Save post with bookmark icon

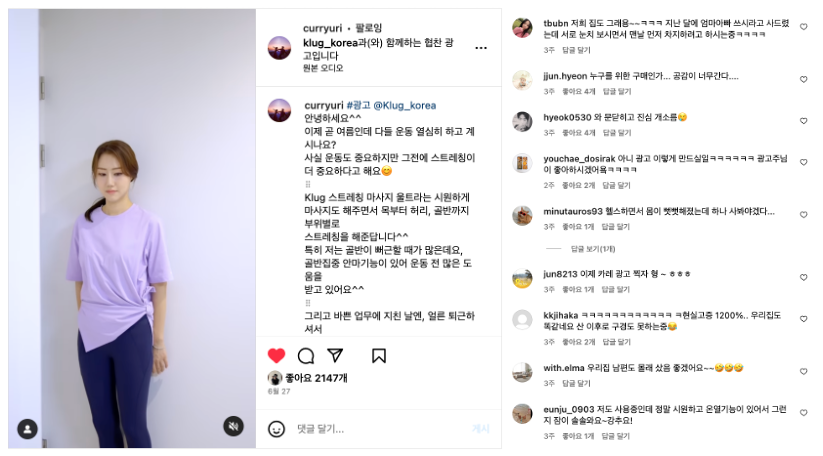point(378,356)
